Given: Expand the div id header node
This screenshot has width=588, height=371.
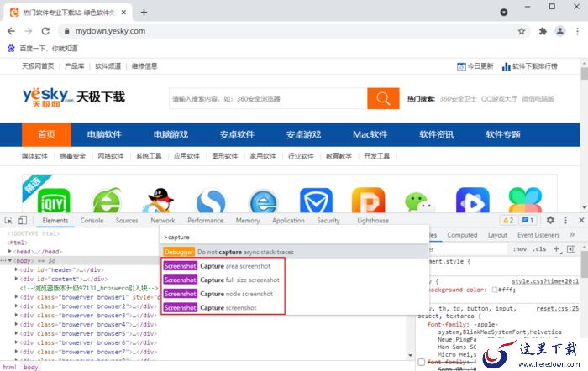Looking at the screenshot, I should coord(16,269).
